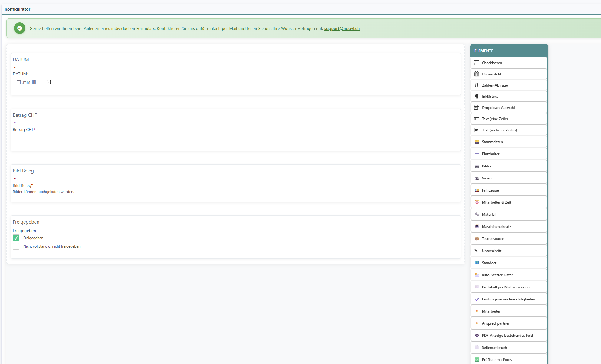Click the Betrag CHF input field
The width and height of the screenshot is (601, 364).
[x=39, y=138]
